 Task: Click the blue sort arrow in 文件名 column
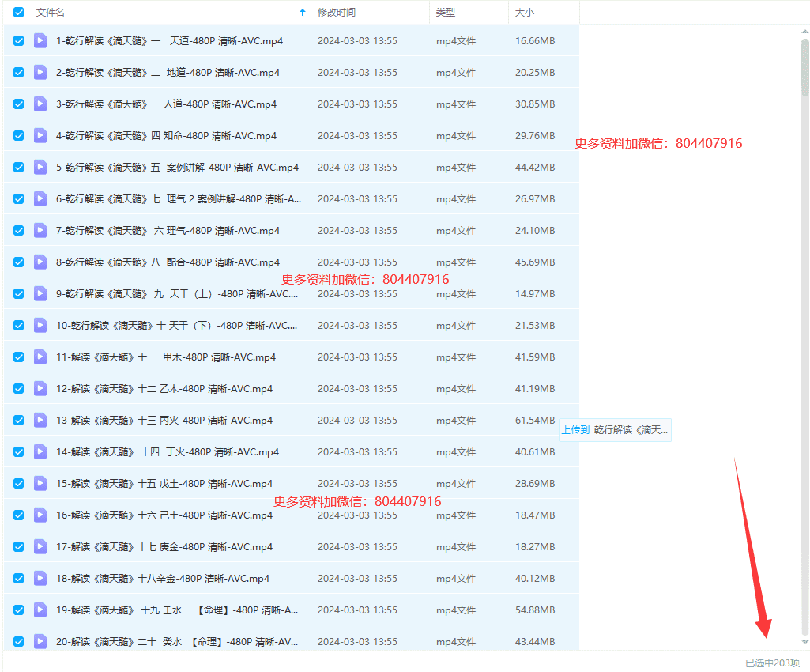(303, 13)
